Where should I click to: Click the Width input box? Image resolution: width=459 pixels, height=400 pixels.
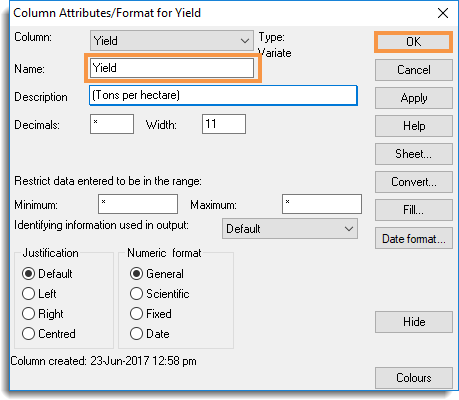[224, 124]
